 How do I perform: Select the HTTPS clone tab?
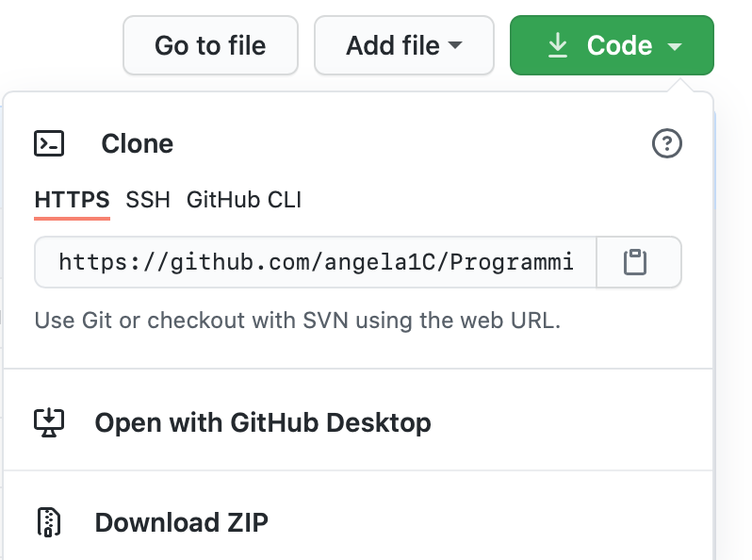pos(72,200)
